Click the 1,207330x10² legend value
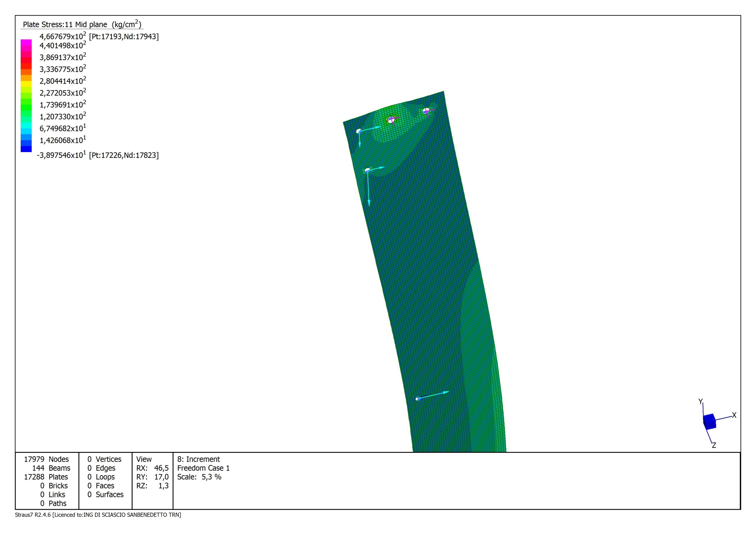 [x=63, y=116]
